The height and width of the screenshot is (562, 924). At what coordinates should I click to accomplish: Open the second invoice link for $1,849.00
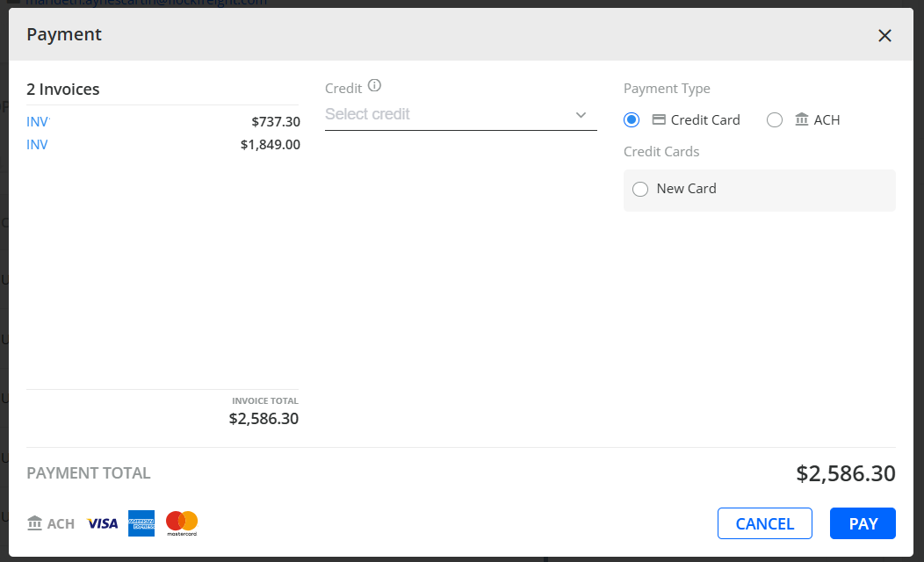click(x=37, y=145)
